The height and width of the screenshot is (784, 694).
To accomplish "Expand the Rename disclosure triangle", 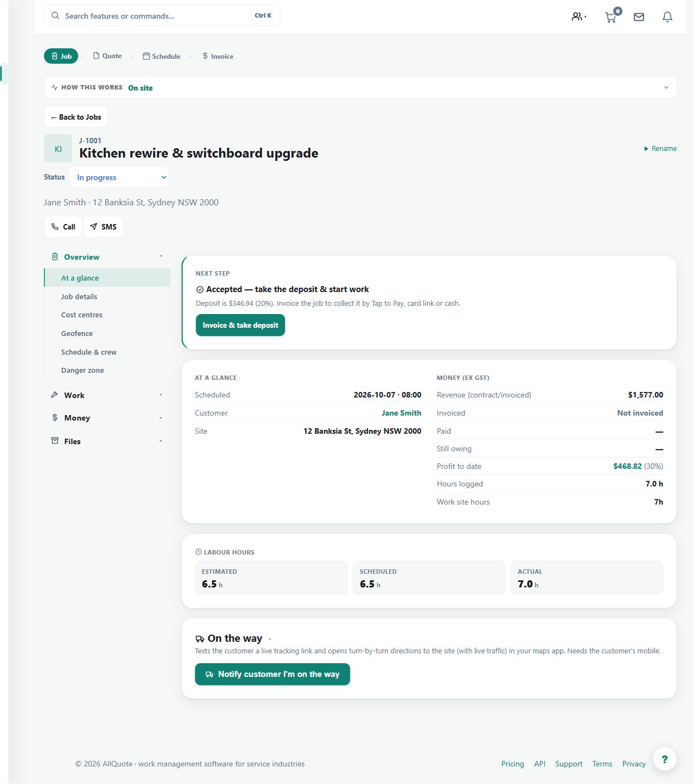I will point(646,149).
